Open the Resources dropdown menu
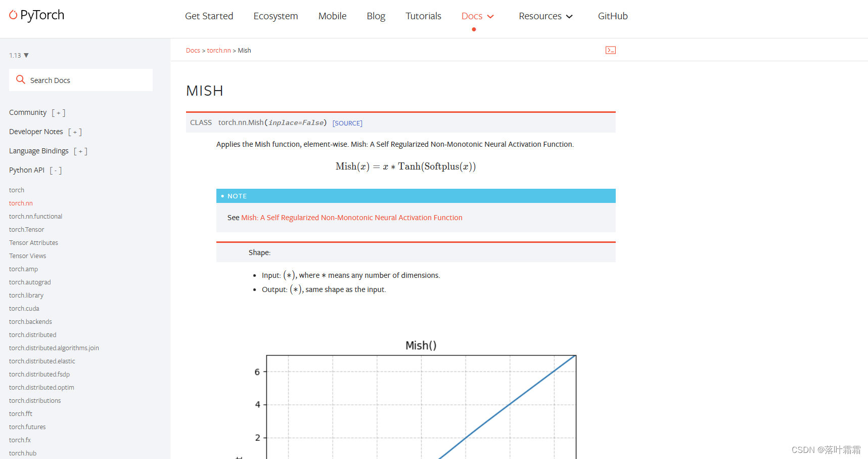Viewport: 868px width, 459px height. click(546, 16)
